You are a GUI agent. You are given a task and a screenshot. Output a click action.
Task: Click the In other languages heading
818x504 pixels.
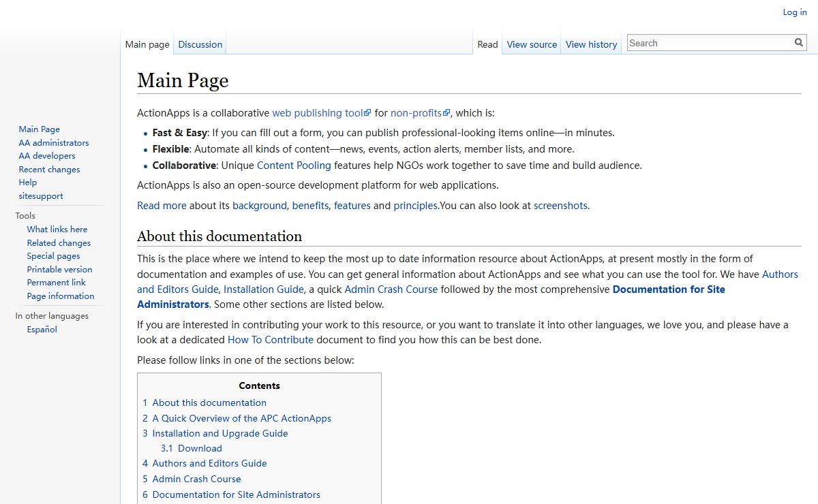(52, 316)
